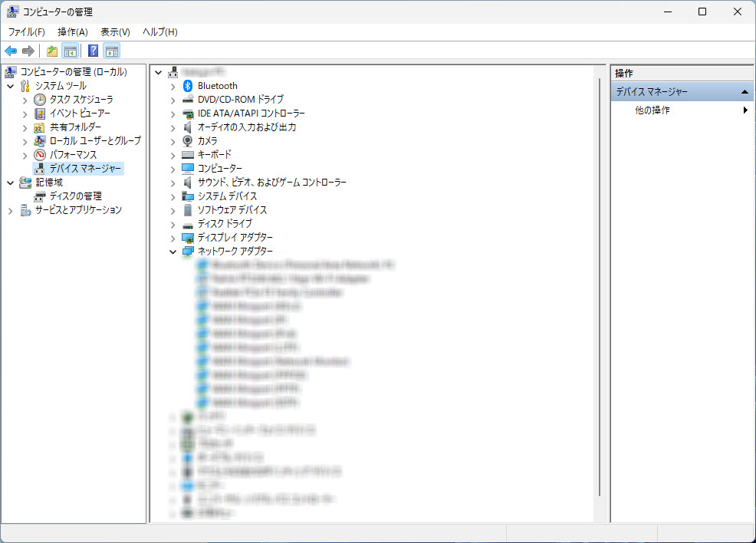Click the blue Help toolbar icon

(93, 51)
